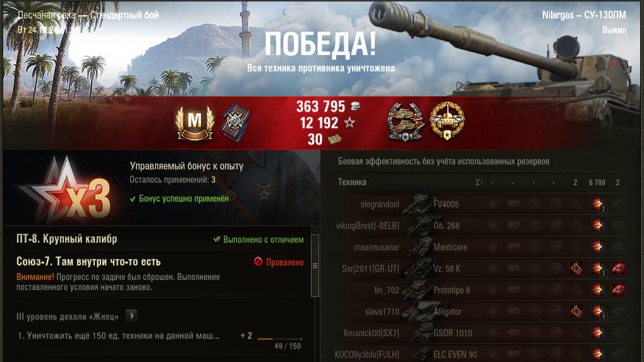This screenshot has width=644, height=362.
Task: Click the red Провалено failed status icon
Action: [x=258, y=262]
